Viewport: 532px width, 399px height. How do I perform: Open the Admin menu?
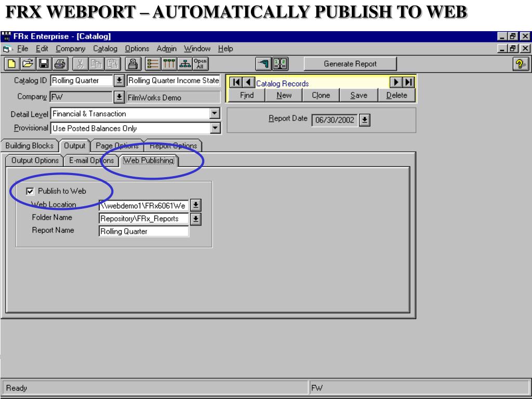[166, 49]
